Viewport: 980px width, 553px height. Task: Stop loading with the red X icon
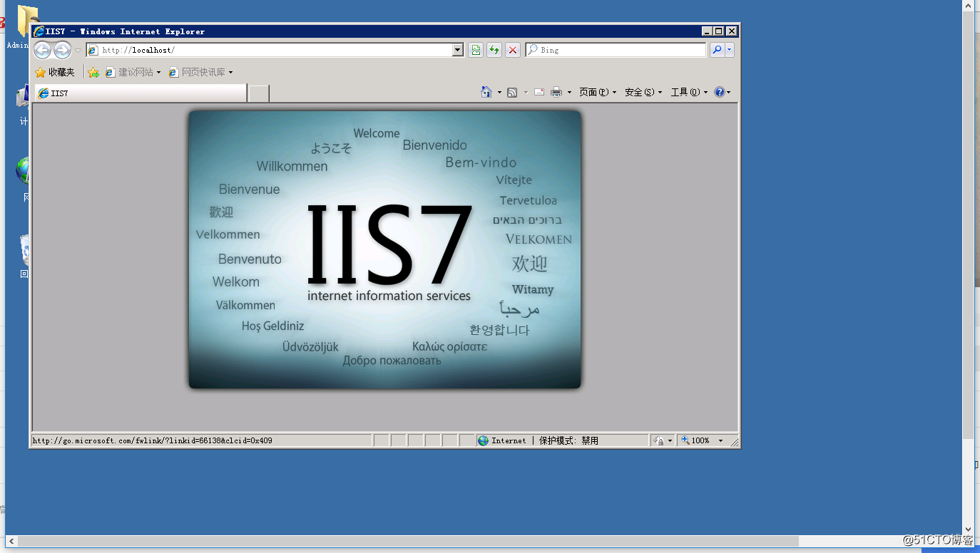(x=513, y=50)
